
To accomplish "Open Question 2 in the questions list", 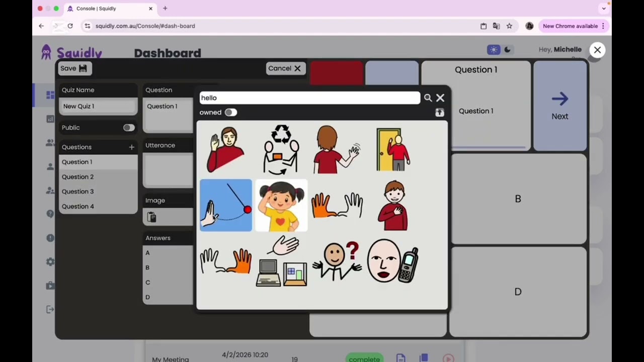I will 98,177.
